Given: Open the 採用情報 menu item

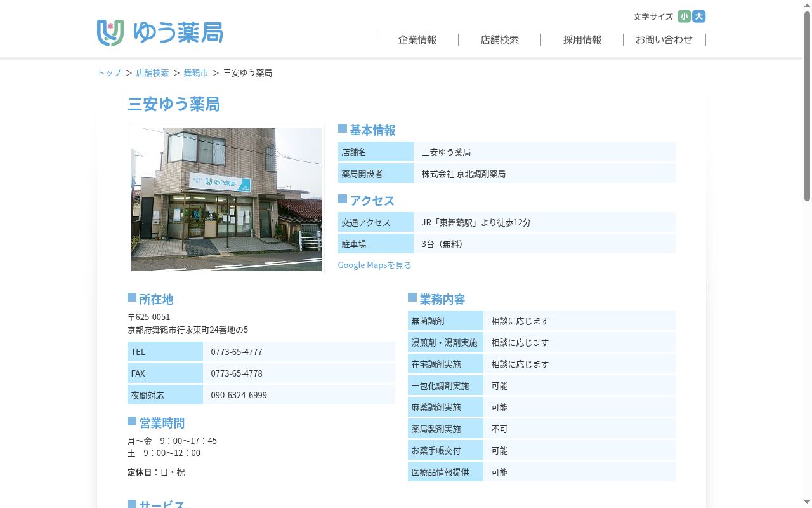Looking at the screenshot, I should click(582, 39).
